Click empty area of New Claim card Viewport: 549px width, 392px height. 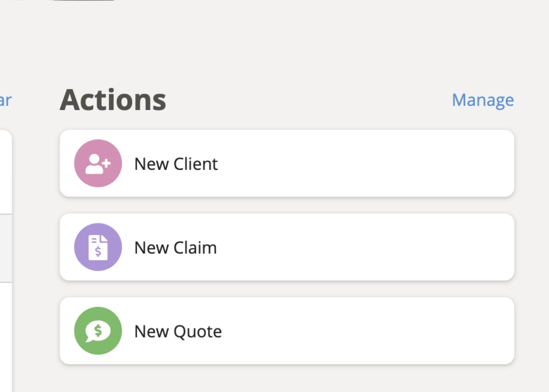[x=365, y=247]
